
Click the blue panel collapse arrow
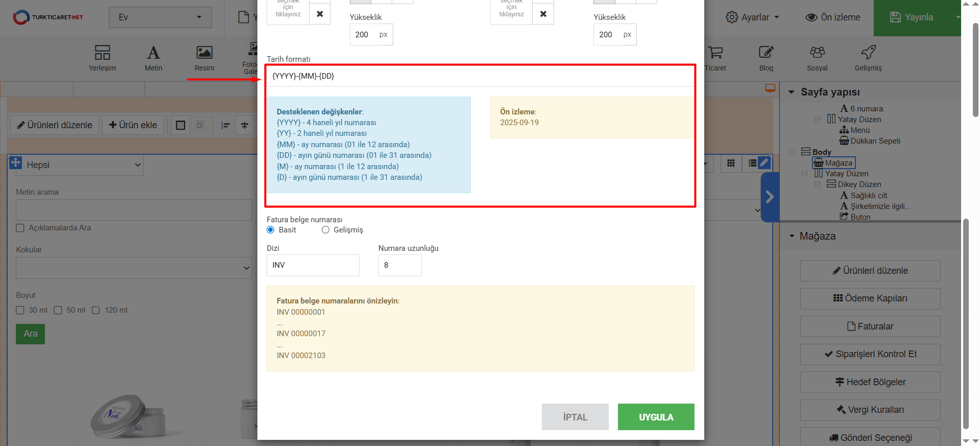(770, 197)
